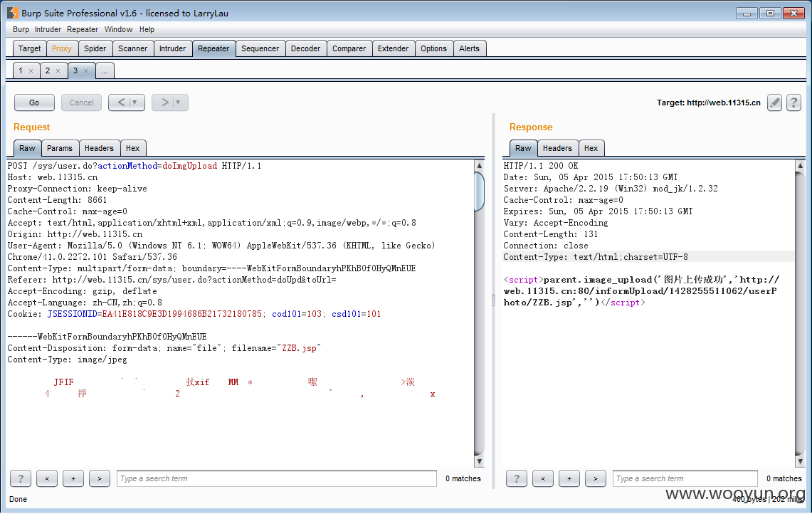This screenshot has width=812, height=514.
Task: Click the Go button to send request
Action: [34, 103]
